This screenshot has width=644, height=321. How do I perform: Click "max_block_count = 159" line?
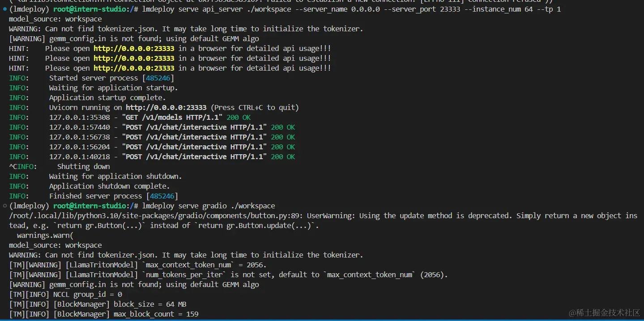tap(156, 314)
